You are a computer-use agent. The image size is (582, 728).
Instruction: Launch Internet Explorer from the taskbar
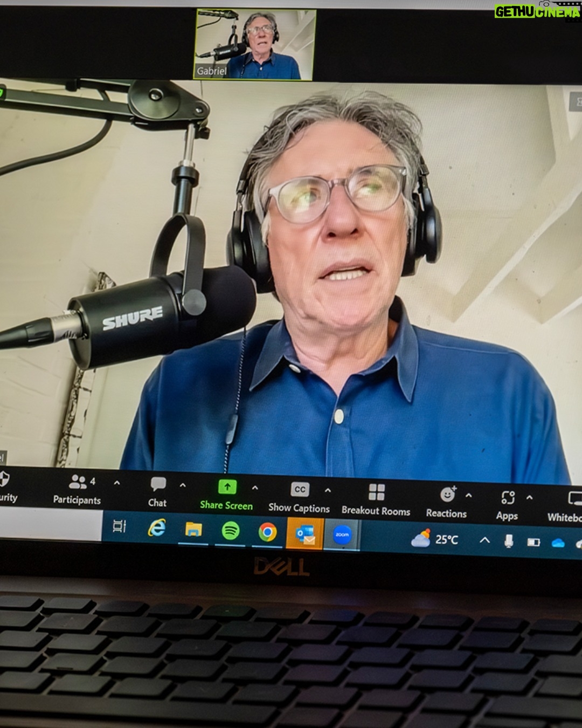[157, 528]
